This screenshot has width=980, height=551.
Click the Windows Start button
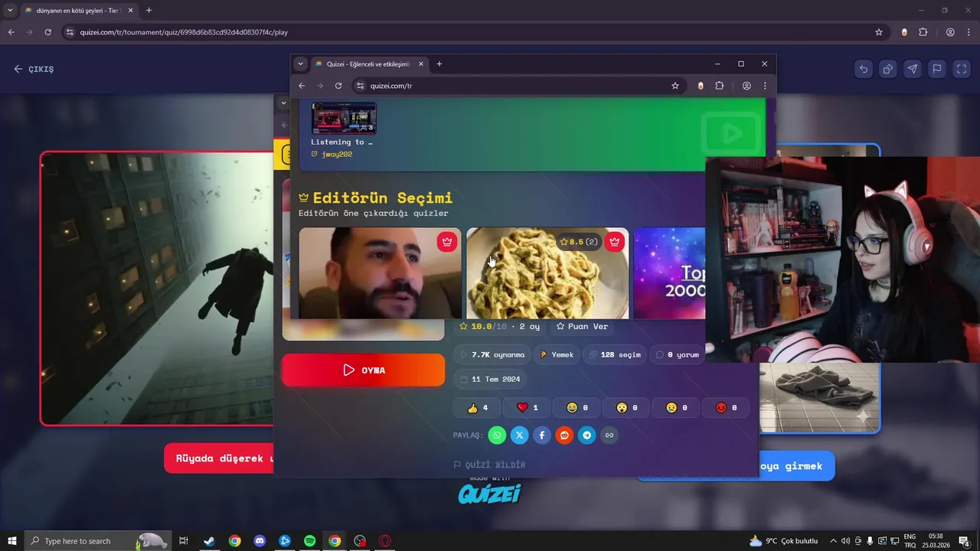click(x=12, y=541)
